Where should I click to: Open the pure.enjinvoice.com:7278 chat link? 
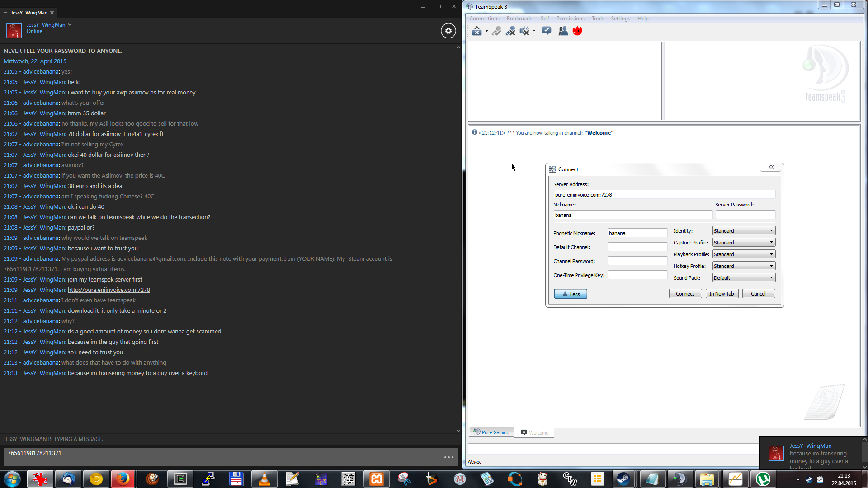click(108, 290)
